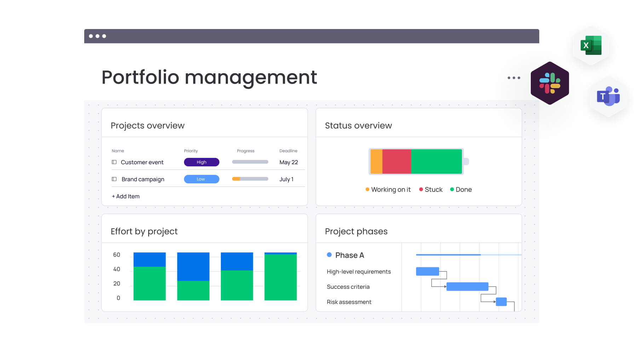Open the board options three-dot menu
This screenshot has height=354, width=644.
pyautogui.click(x=514, y=78)
